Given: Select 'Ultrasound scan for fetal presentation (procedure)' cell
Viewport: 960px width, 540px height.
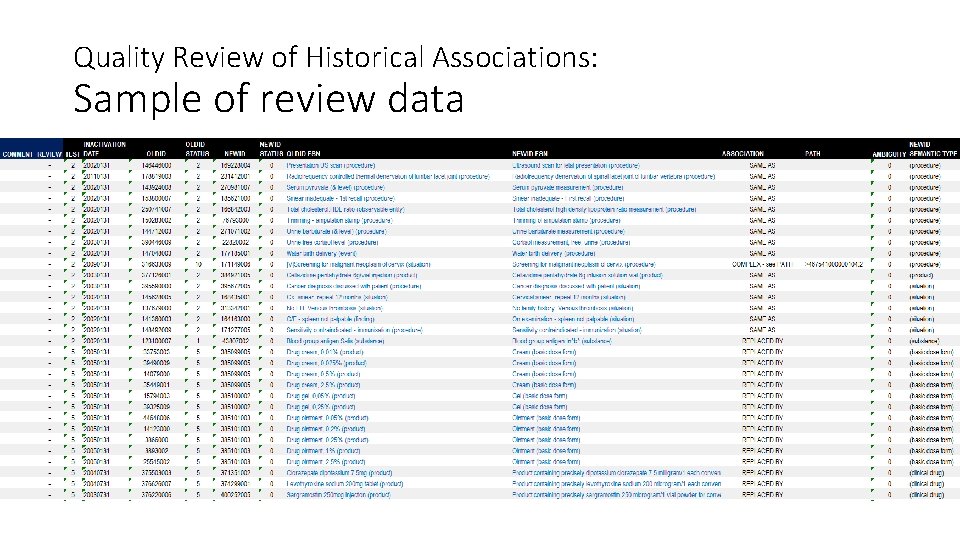Looking at the screenshot, I should click(576, 165).
